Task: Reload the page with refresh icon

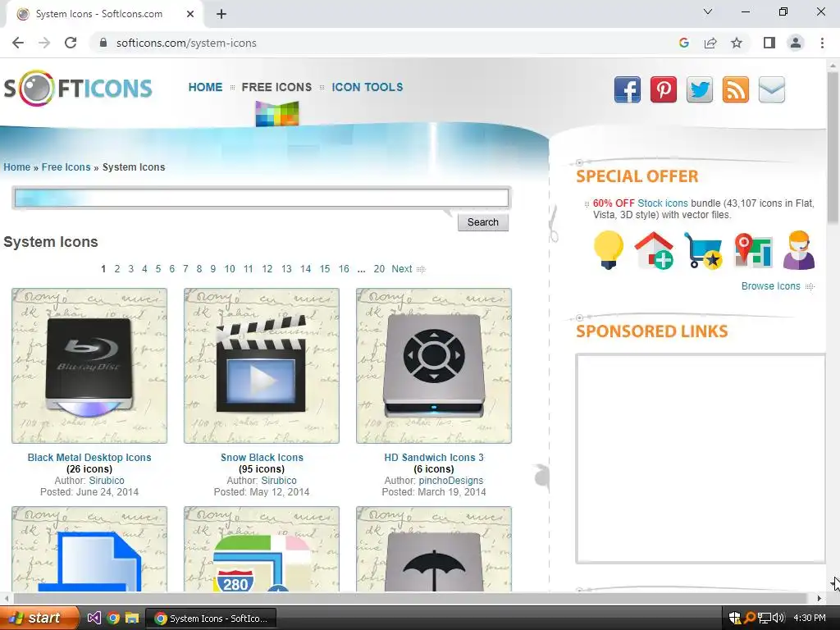Action: click(71, 43)
